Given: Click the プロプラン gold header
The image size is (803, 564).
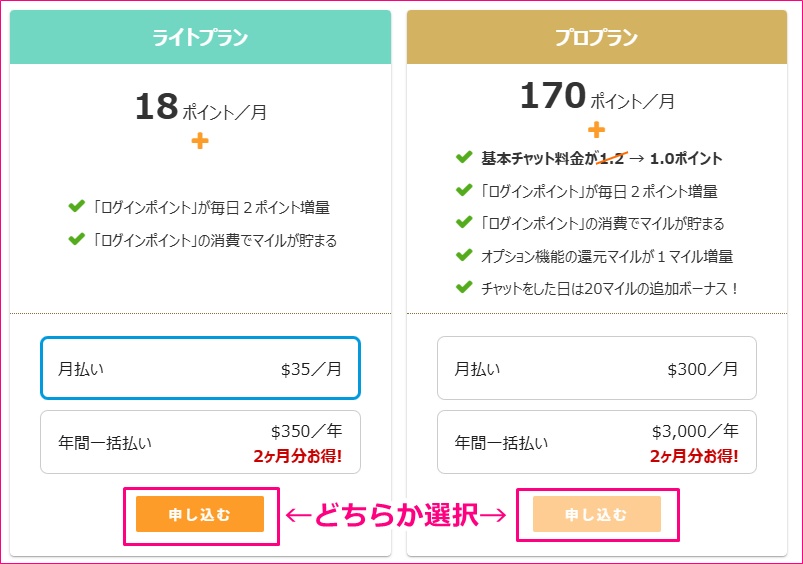Looking at the screenshot, I should point(596,38).
